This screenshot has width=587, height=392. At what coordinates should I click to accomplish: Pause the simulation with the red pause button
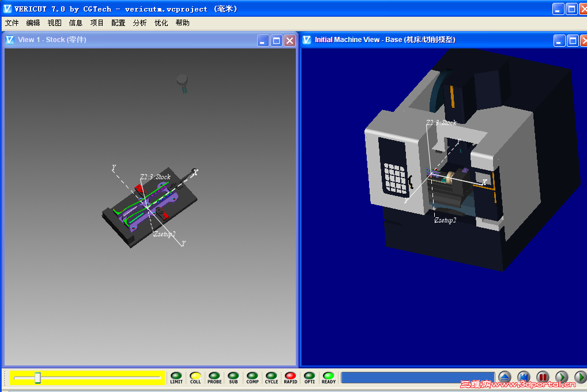543,377
